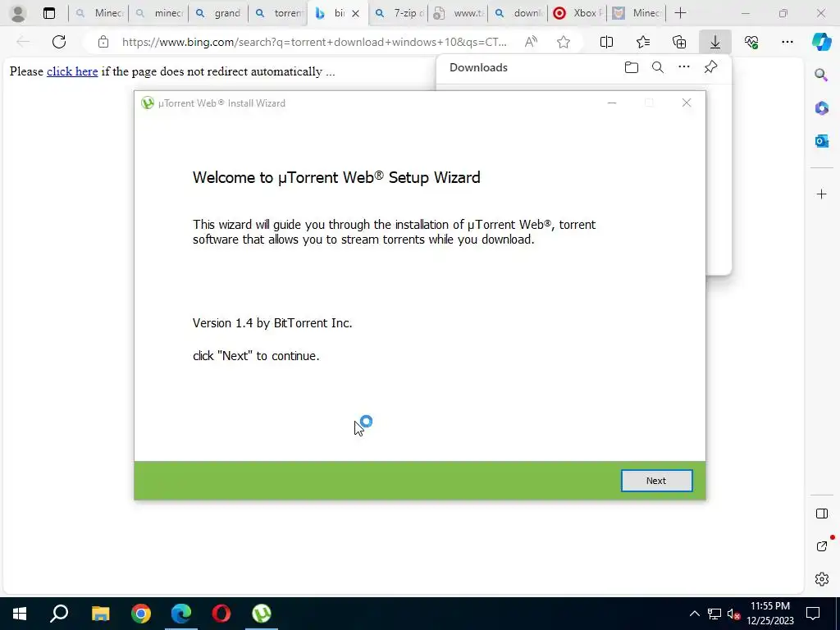Image resolution: width=840 pixels, height=630 pixels.
Task: Open link in external window sidebar icon
Action: 821,546
